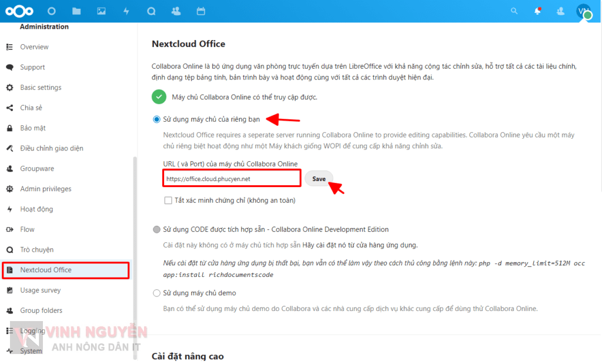
Task: Open the Talk app icon
Action: (150, 11)
